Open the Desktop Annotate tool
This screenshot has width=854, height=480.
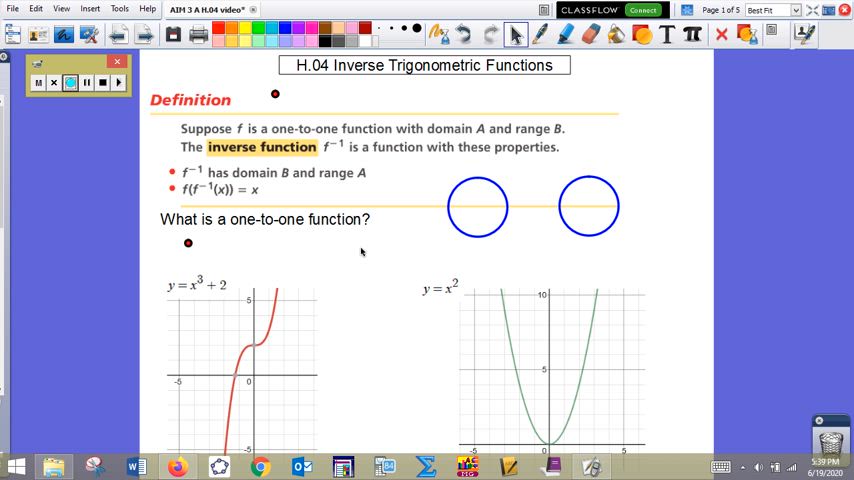[63, 34]
